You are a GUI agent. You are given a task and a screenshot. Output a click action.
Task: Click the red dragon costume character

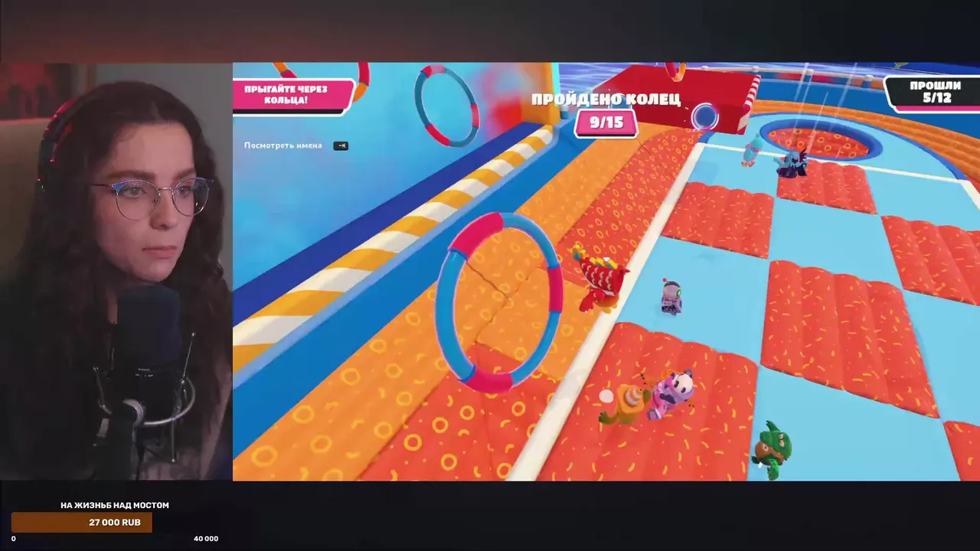tap(599, 279)
